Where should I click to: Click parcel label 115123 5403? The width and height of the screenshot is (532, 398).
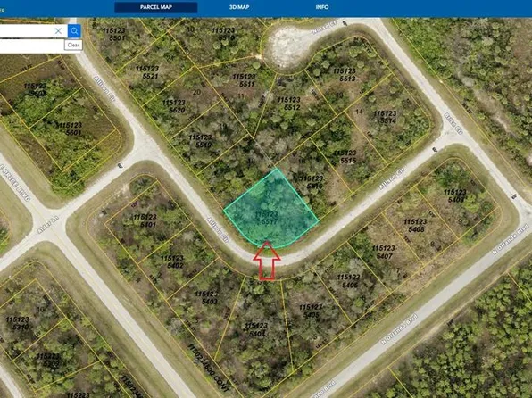pos(207,297)
